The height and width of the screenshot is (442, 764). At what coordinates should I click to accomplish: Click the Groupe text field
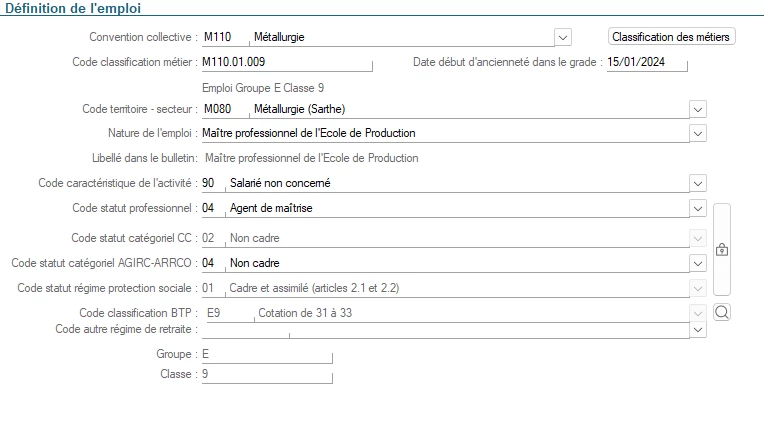click(x=265, y=354)
